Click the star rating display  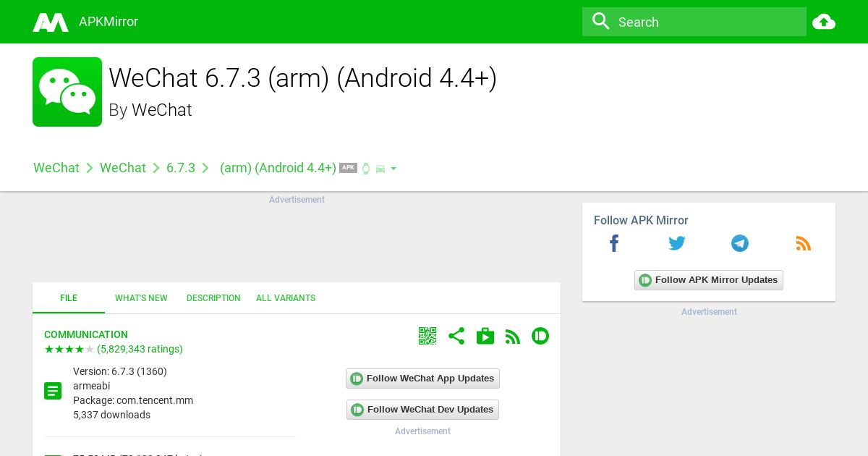pos(69,349)
